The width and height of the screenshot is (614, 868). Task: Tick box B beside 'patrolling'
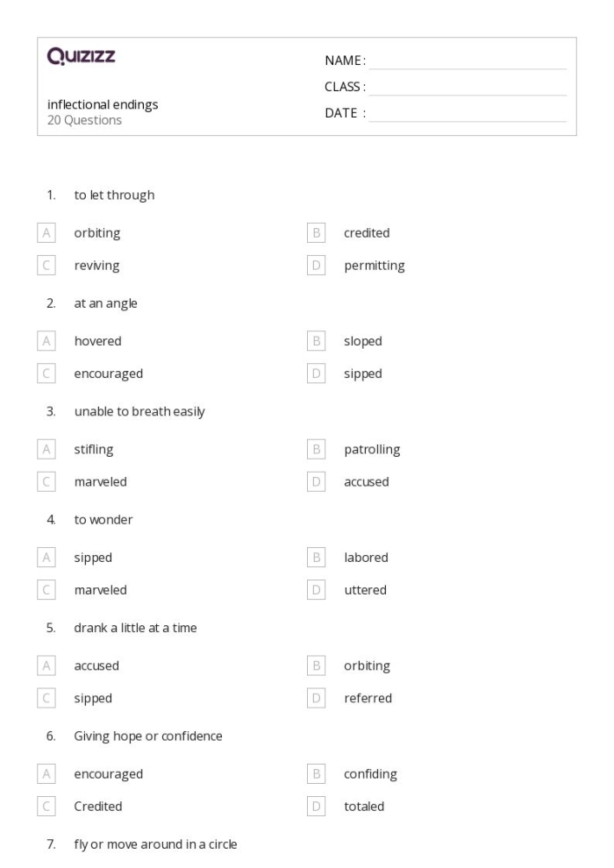(317, 450)
